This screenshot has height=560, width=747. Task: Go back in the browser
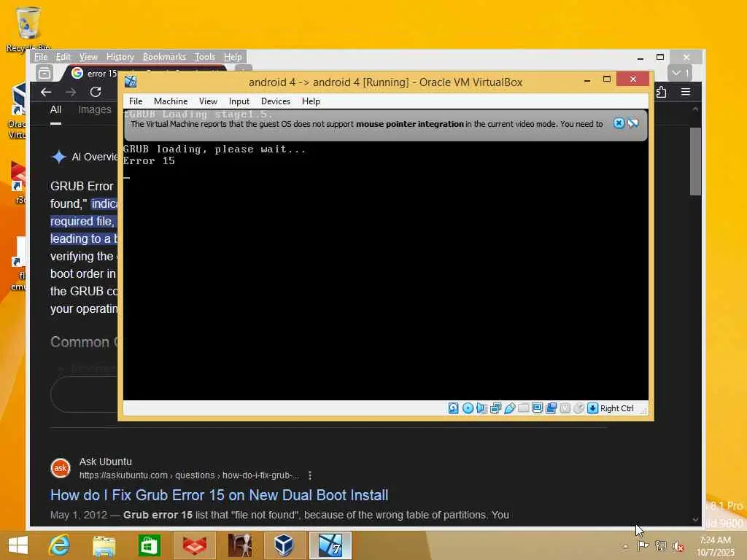coord(46,92)
